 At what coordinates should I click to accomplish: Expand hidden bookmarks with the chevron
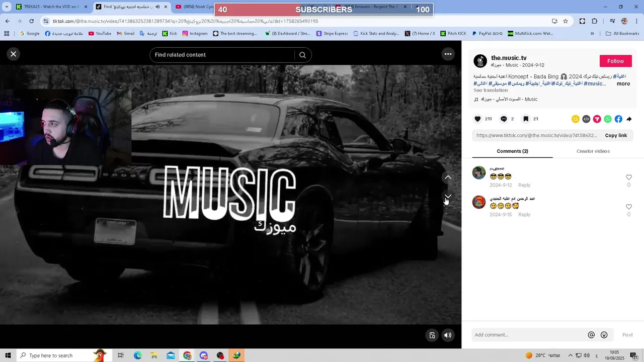click(592, 34)
